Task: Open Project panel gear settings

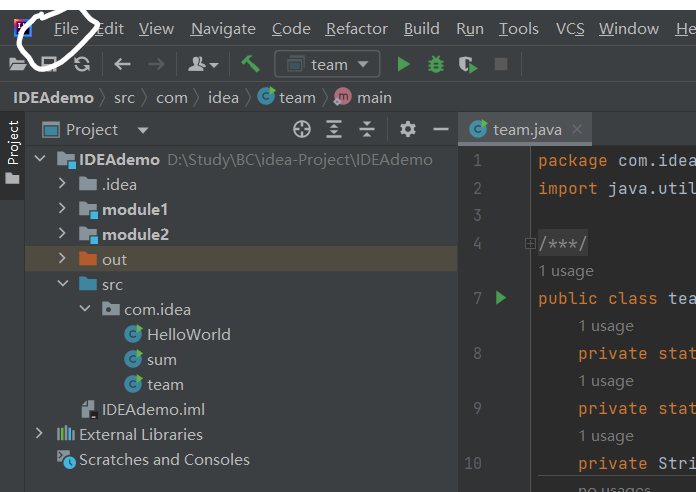Action: tap(407, 129)
